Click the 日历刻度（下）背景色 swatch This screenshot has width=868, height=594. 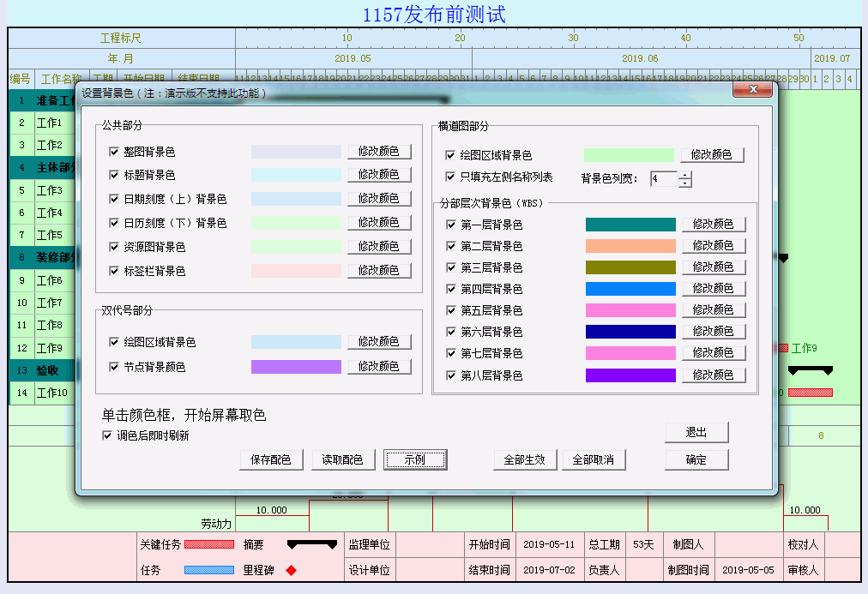coord(296,223)
